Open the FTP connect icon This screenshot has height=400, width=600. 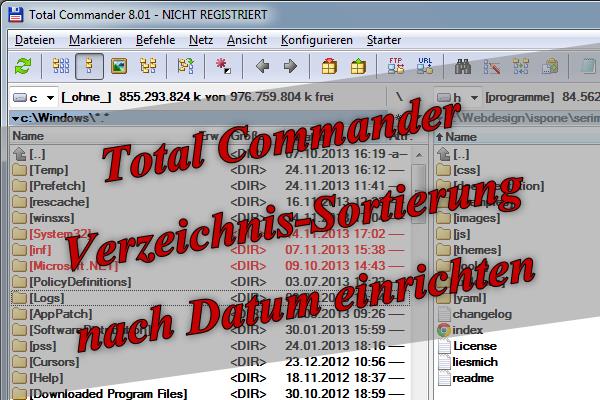coord(396,66)
